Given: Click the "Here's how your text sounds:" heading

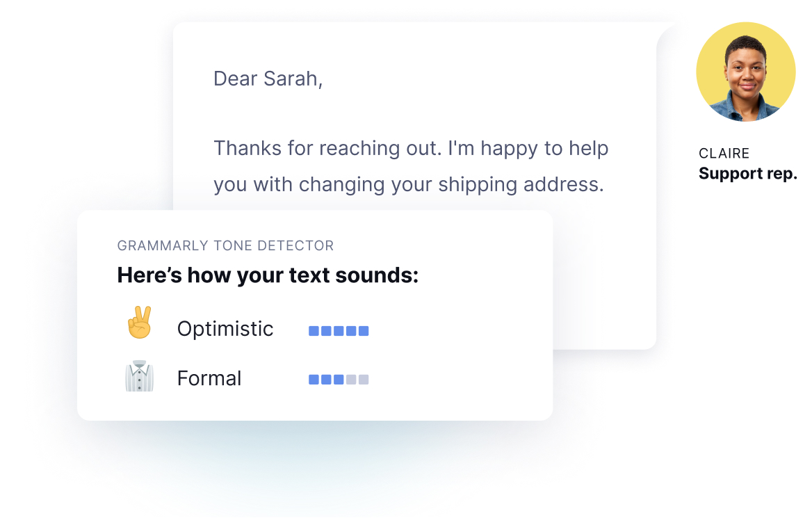Looking at the screenshot, I should [268, 275].
